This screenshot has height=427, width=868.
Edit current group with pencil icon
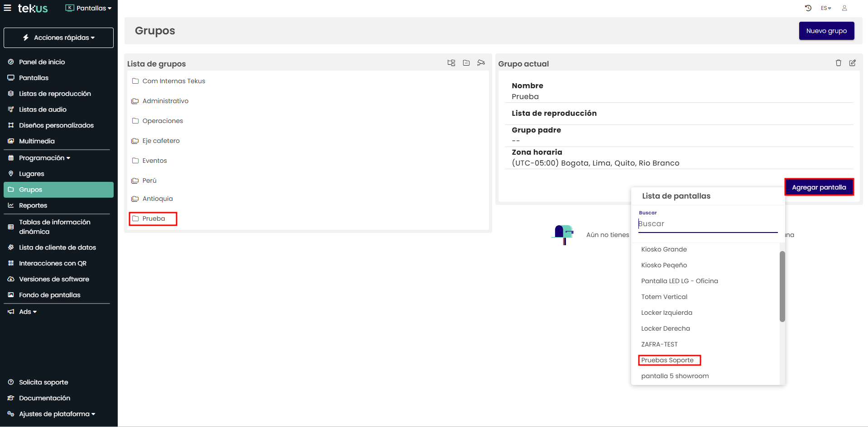[852, 63]
